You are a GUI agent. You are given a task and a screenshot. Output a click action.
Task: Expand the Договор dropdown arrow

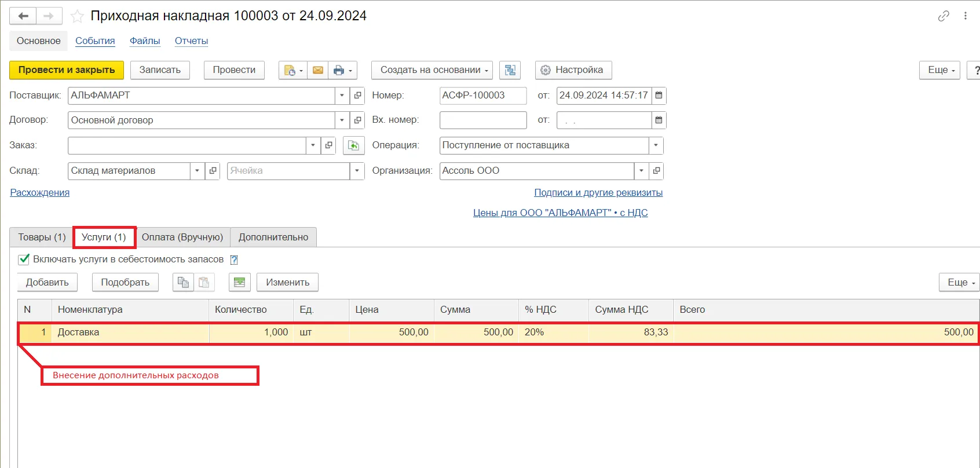(342, 120)
